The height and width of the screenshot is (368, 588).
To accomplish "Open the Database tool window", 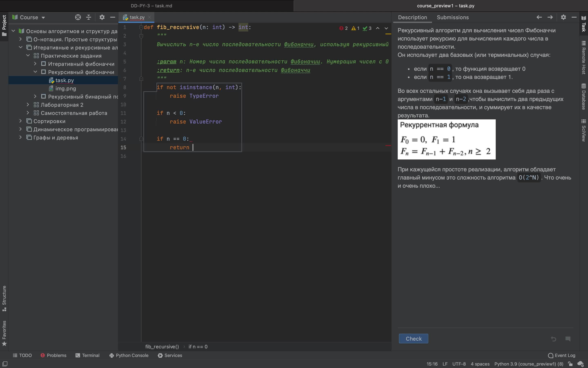I will (584, 97).
